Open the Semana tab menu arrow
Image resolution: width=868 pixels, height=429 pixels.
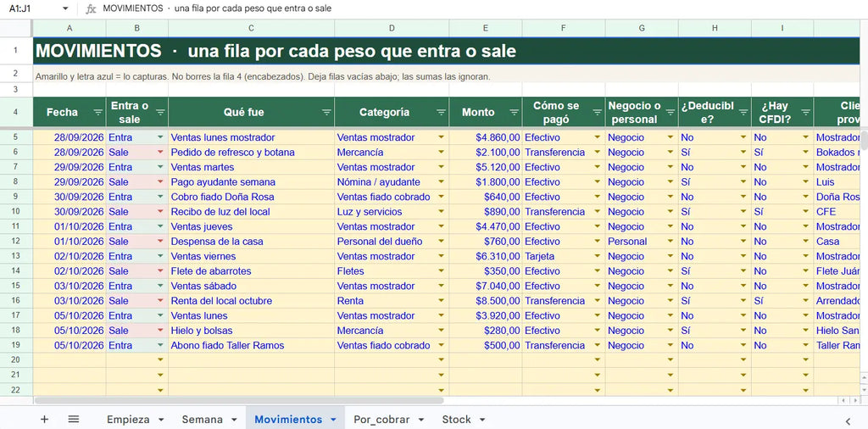(x=234, y=420)
